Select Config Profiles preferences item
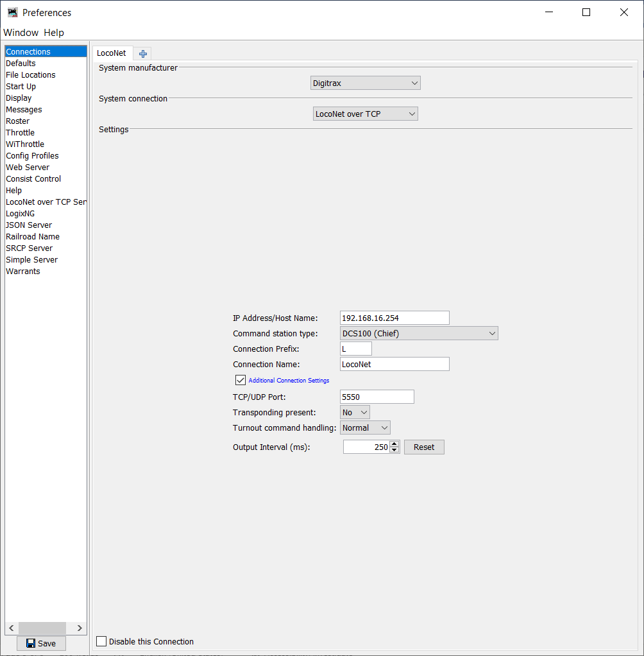Viewport: 644px width, 656px height. pos(46,155)
